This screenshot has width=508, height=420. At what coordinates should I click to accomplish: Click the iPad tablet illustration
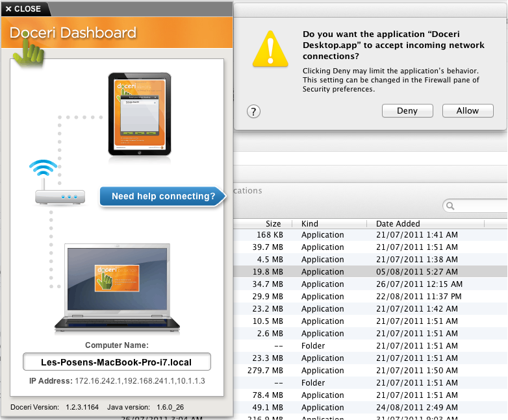click(x=140, y=114)
